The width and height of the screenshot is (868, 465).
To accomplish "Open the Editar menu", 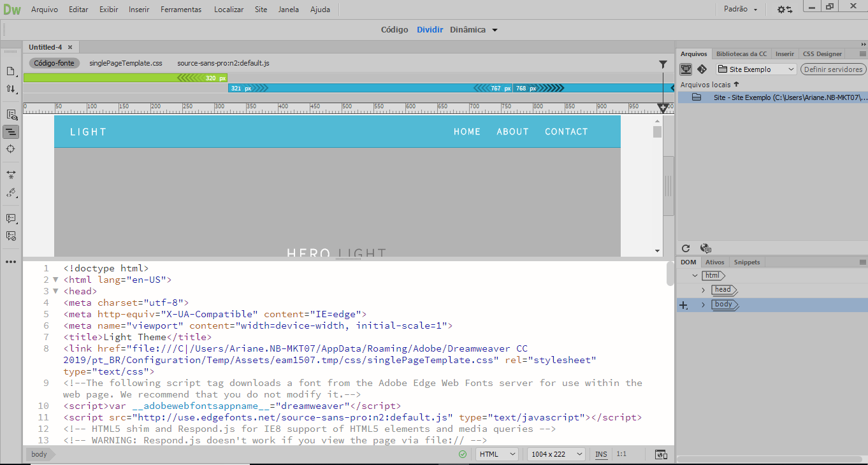I will (78, 10).
